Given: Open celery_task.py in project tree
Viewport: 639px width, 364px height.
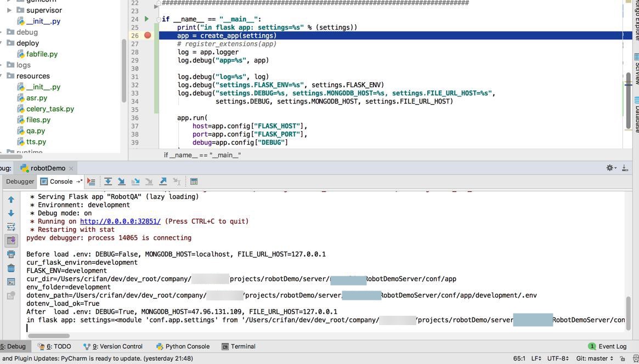Looking at the screenshot, I should tap(45, 109).
